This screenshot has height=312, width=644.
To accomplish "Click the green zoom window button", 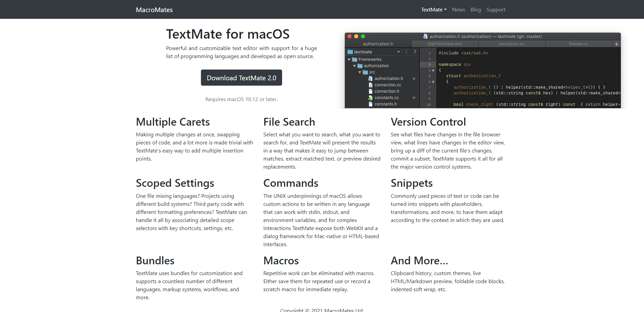I will 363,36.
